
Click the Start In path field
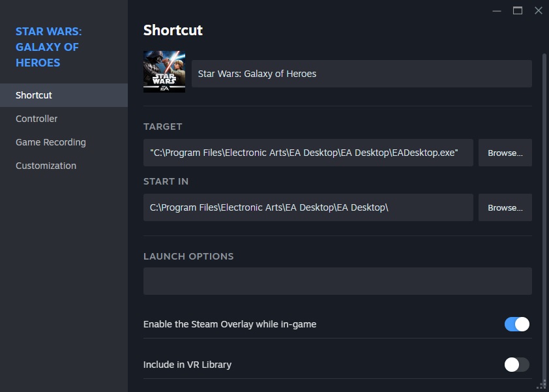(x=308, y=207)
